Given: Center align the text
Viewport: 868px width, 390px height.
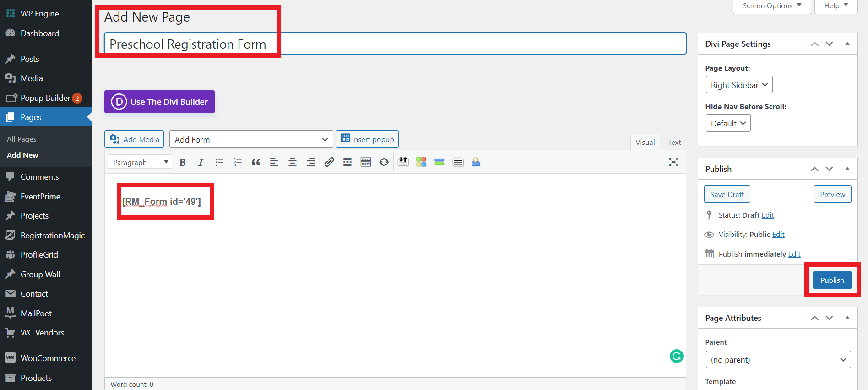Looking at the screenshot, I should pyautogui.click(x=292, y=162).
